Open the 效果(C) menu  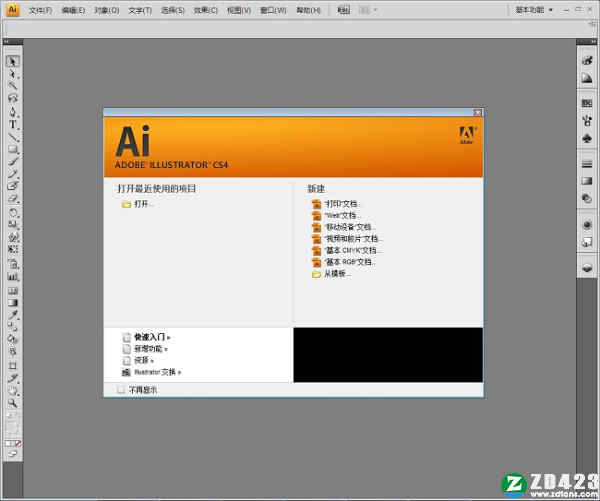(205, 10)
